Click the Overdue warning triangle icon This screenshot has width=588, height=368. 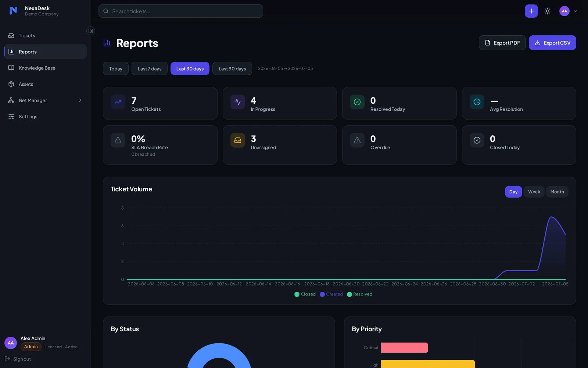pos(357,140)
